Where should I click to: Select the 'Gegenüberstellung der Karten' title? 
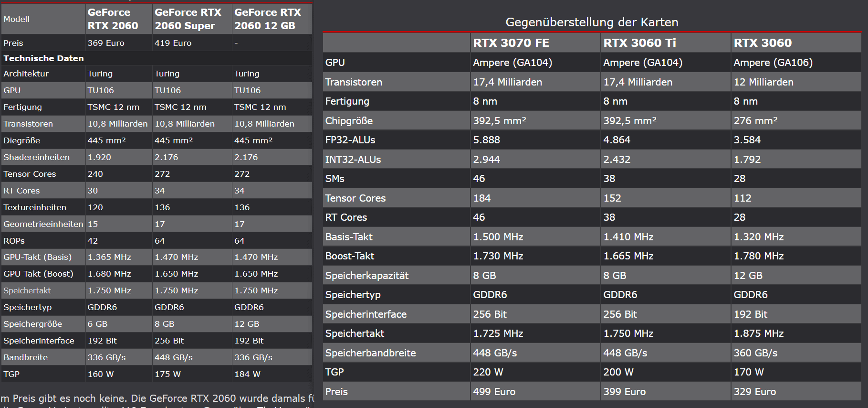pyautogui.click(x=592, y=22)
